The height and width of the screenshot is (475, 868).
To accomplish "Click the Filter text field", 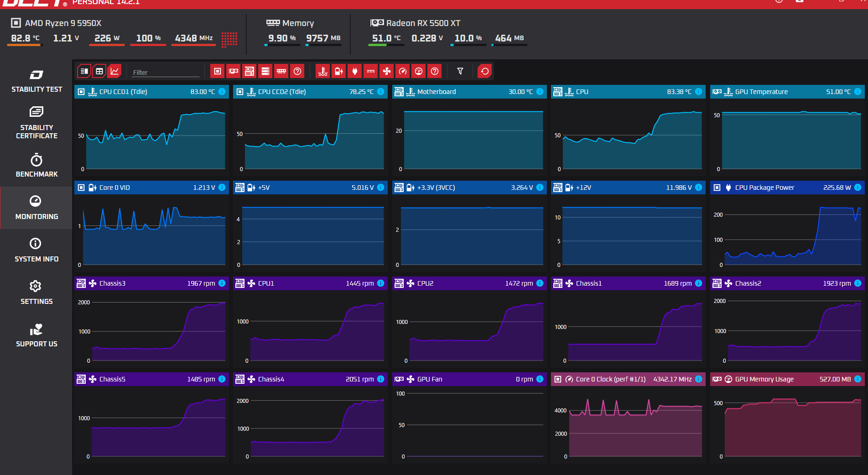I will point(166,72).
